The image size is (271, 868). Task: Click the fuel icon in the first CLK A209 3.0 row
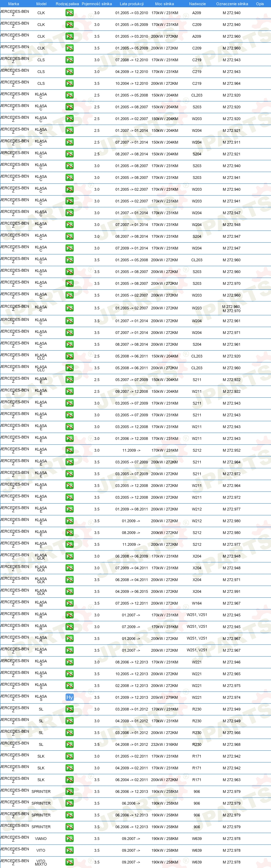click(x=70, y=13)
